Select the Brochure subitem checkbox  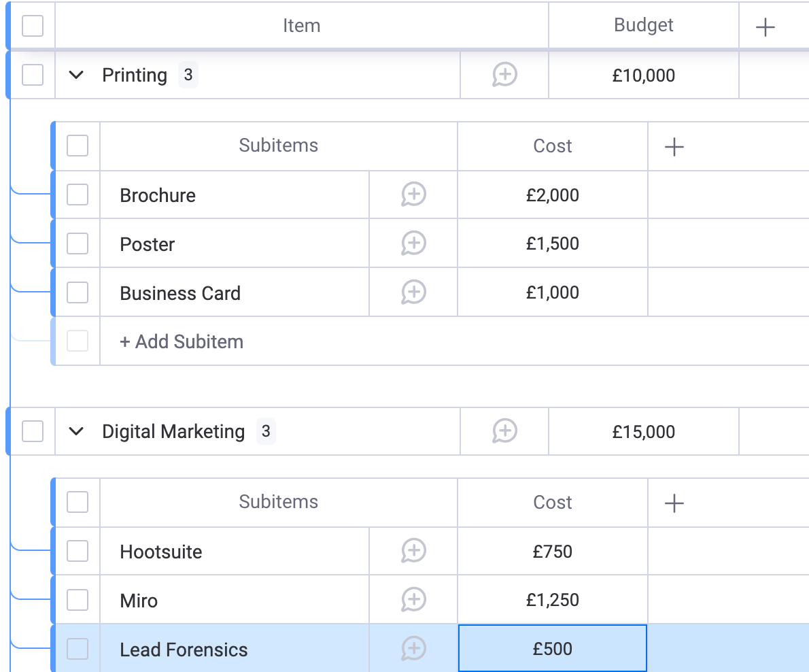[x=78, y=195]
